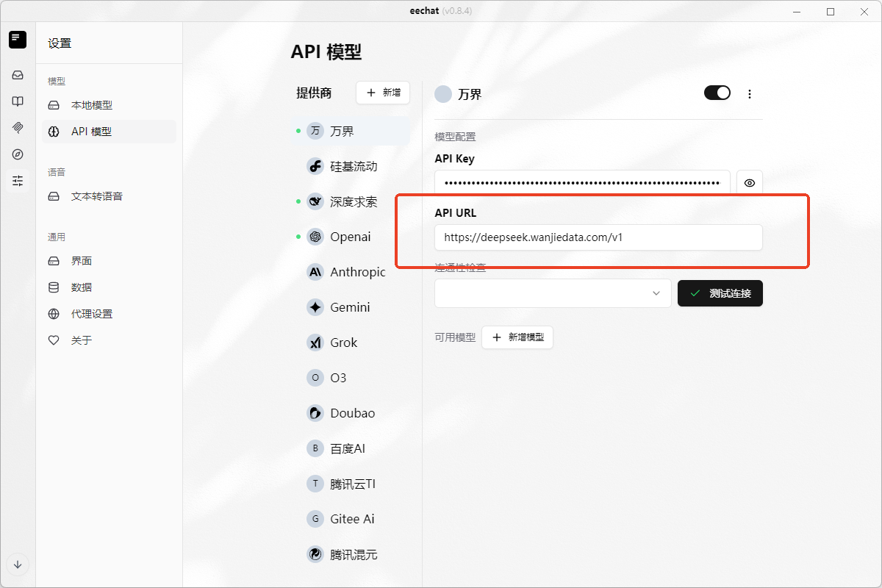Screen dimensions: 882x588
Task: Focus the API Key input field
Action: 582,183
